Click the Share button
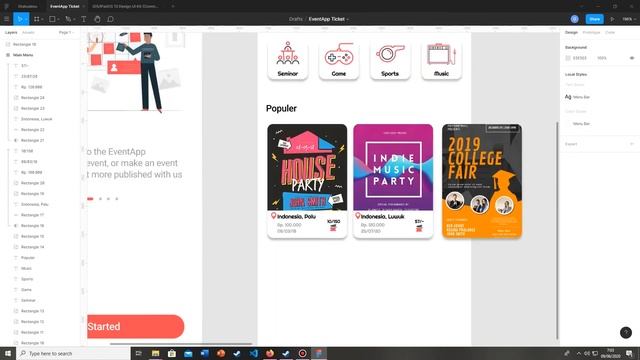 [x=595, y=19]
